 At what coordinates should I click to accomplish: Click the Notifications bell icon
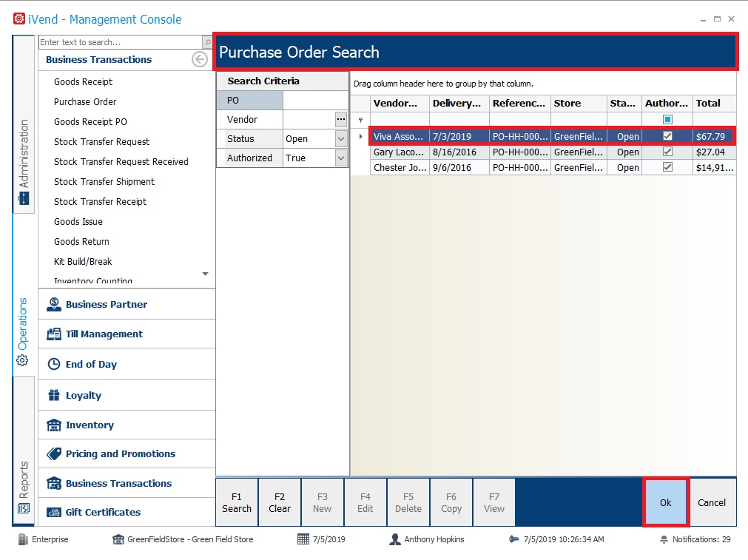pos(664,539)
